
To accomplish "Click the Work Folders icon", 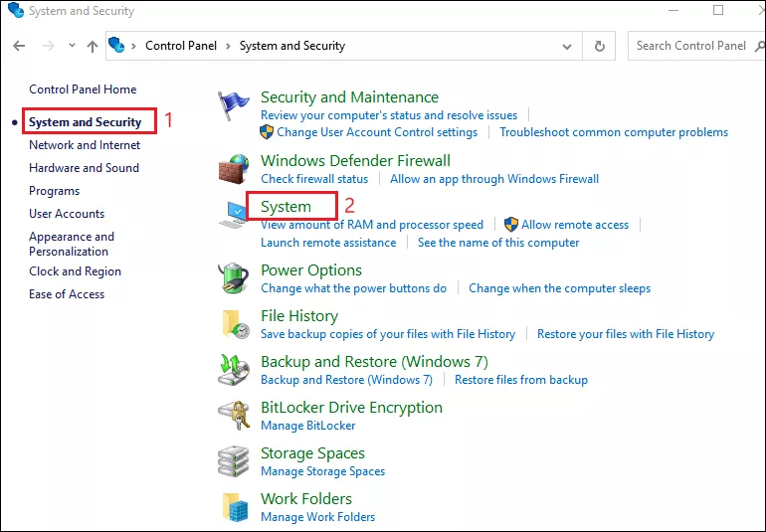I will click(x=236, y=506).
